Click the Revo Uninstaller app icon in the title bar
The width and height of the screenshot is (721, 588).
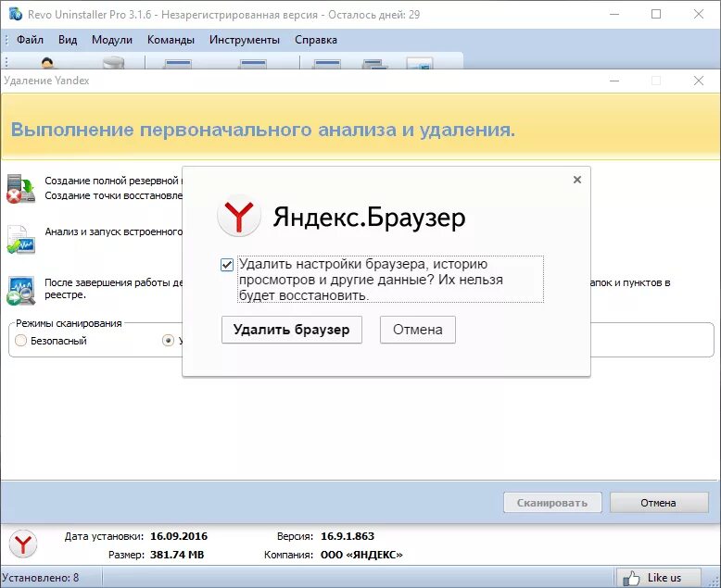click(x=15, y=14)
